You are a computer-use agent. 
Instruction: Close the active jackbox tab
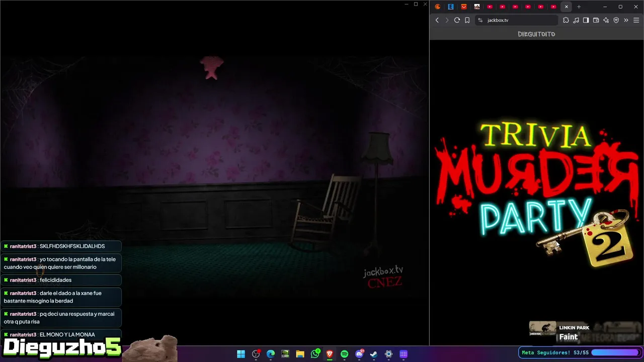[567, 7]
